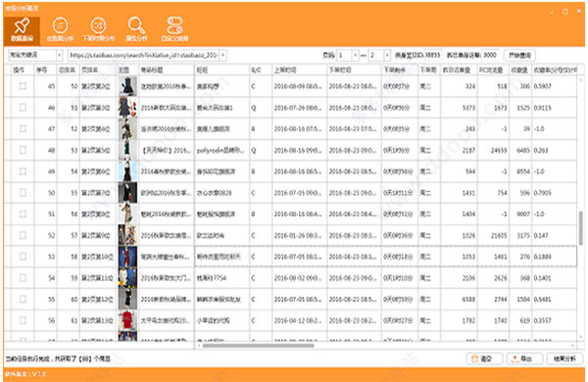The height and width of the screenshot is (382, 588).
Task: Open product thumbnail in row 48
Action: (x=127, y=150)
